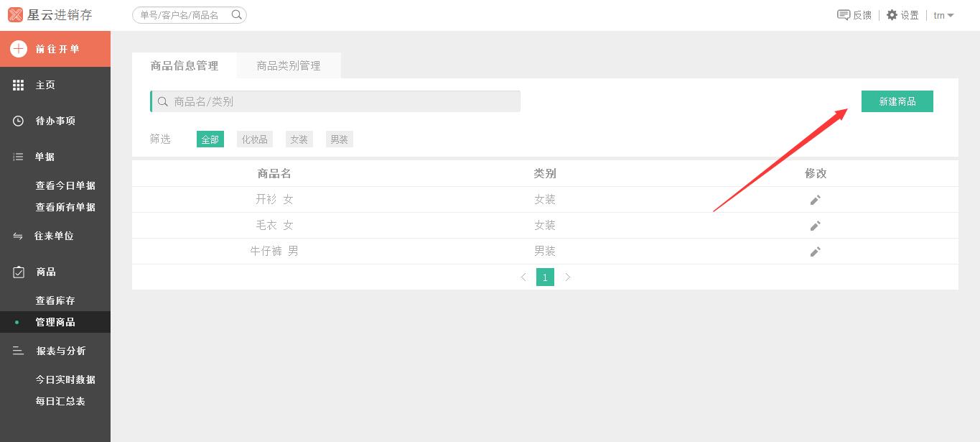Image resolution: width=980 pixels, height=442 pixels.
Task: Open the tm account dropdown
Action: [x=943, y=14]
